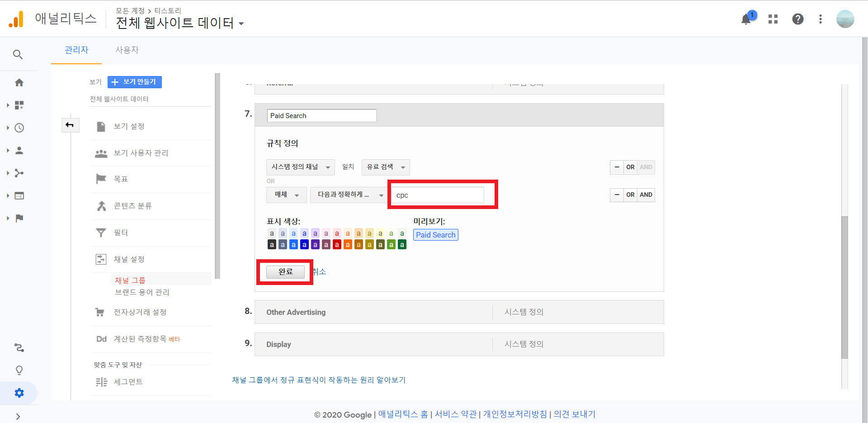Open the search icon in left sidebar
Screen dimensions: 868x423
[x=18, y=55]
